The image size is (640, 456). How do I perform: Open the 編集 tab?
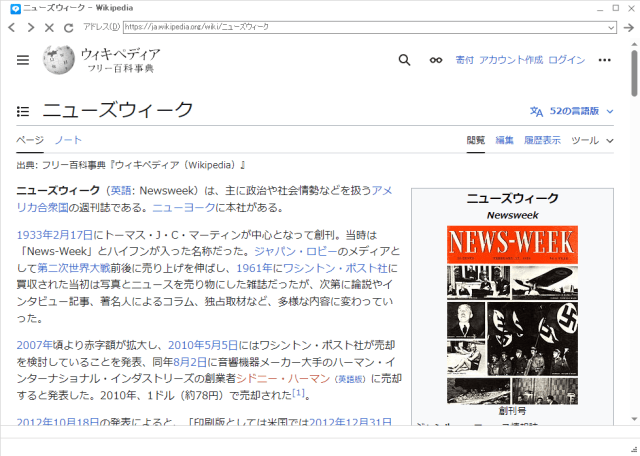click(504, 140)
